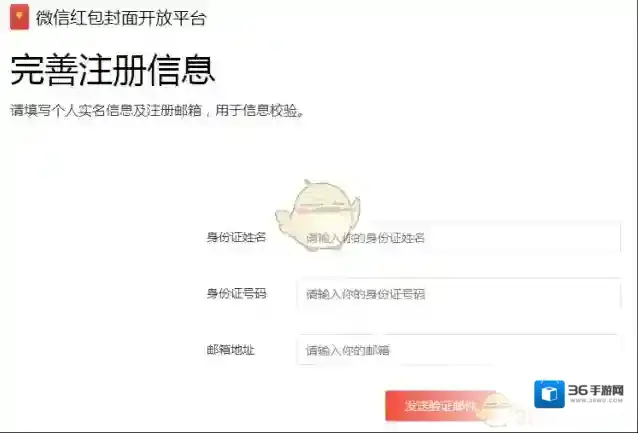Screen dimensions: 638x433
Task: Open the 微信红包封面开放平台 title link
Action: (x=121, y=18)
